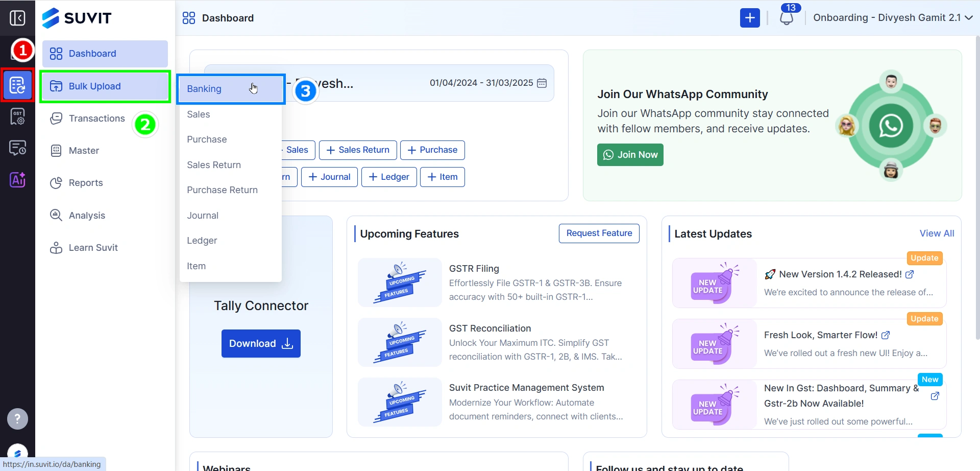Click the + Item quick button
The width and height of the screenshot is (980, 471).
pyautogui.click(x=443, y=177)
